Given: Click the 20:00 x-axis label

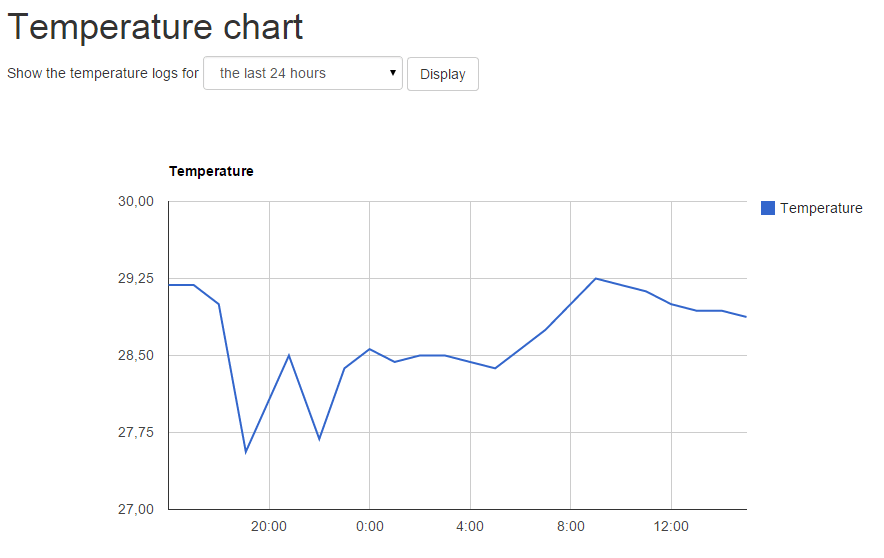Looking at the screenshot, I should (269, 526).
